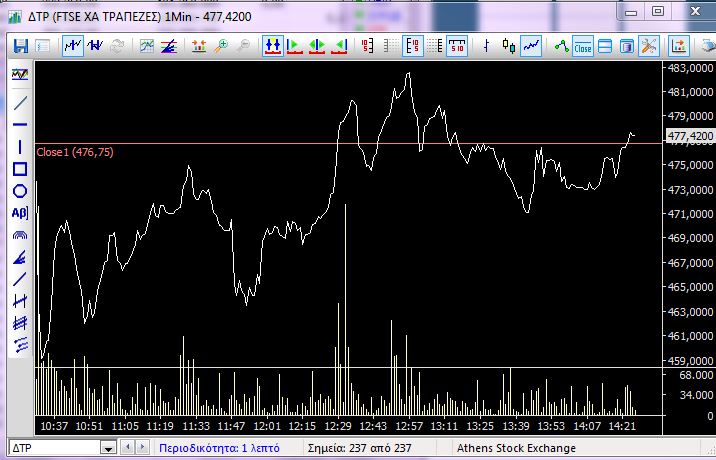Screen dimensions: 716x460
Task: Click the red 10/5 right-bracket scale icon
Action: [x=368, y=46]
